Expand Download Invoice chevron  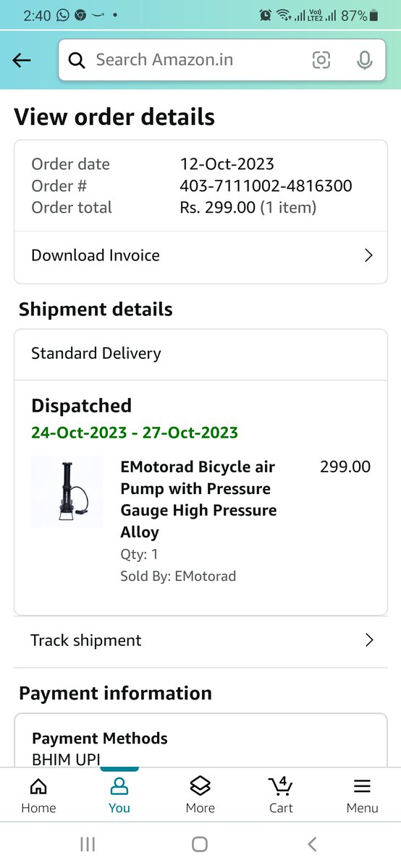tap(368, 255)
